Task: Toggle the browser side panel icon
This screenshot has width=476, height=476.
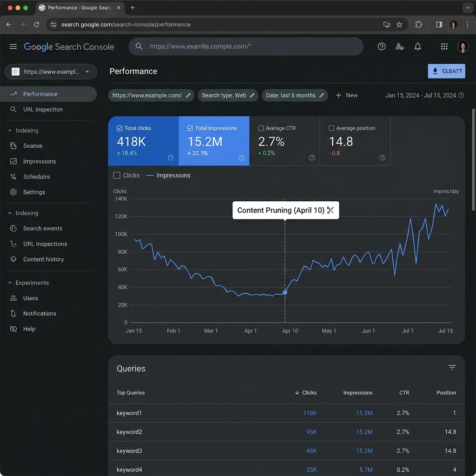Action: click(439, 25)
